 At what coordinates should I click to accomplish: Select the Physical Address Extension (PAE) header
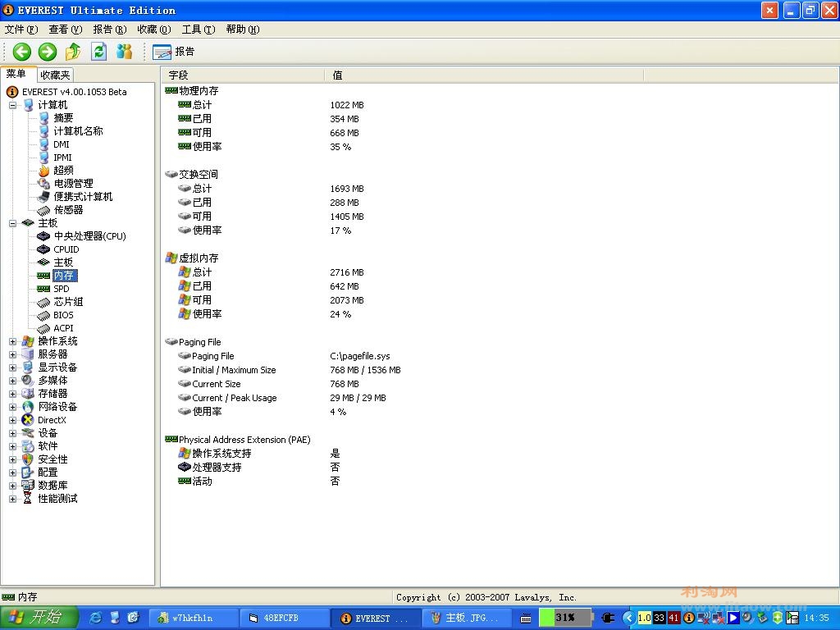click(x=238, y=440)
